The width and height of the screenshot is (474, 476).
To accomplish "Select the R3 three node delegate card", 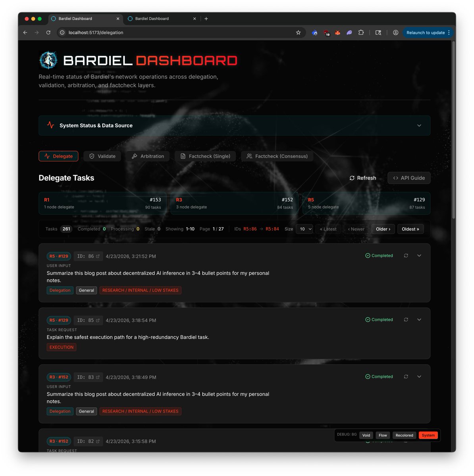I will point(234,203).
